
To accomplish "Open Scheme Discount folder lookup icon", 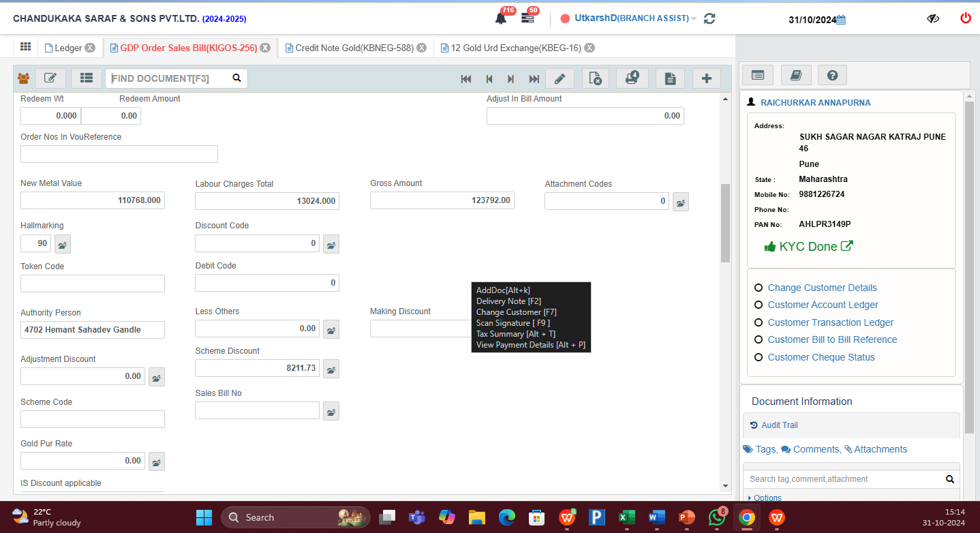I will click(331, 369).
